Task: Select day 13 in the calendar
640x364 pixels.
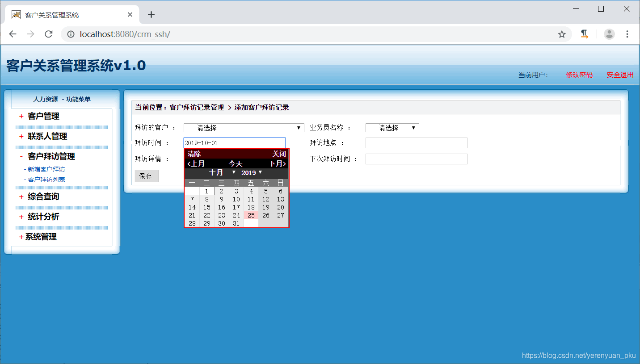Action: 281,199
